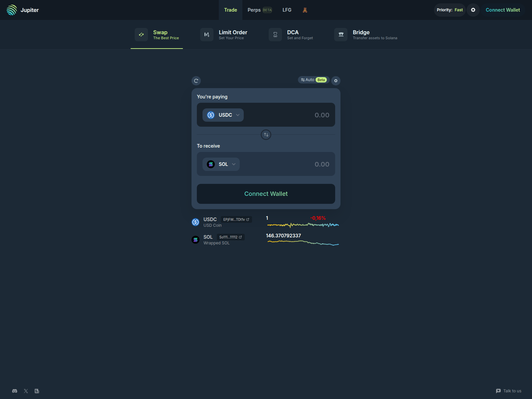Click the teddy bear icon in top nav
This screenshot has width=532, height=399.
pos(305,10)
